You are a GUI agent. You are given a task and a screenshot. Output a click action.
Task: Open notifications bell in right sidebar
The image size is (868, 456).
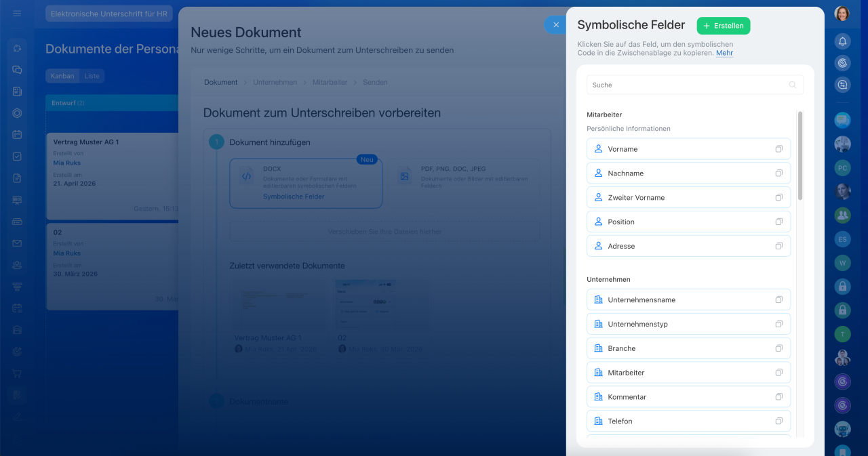[x=842, y=41]
